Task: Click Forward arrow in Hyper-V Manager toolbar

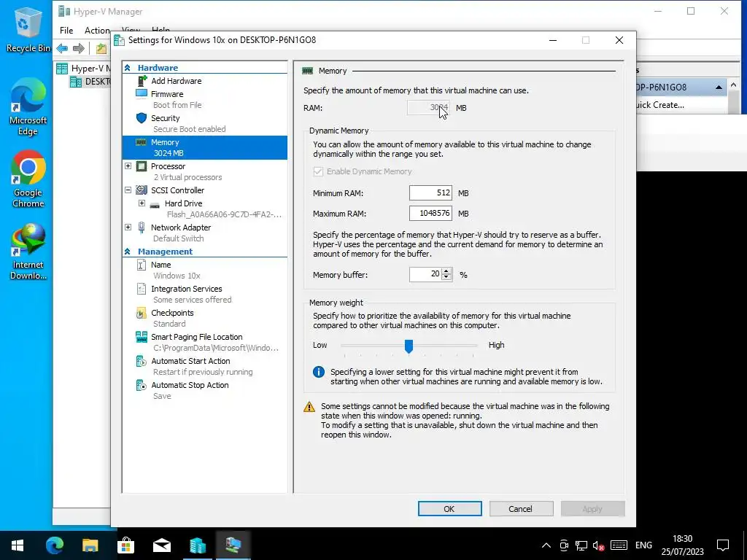Action: (79, 48)
